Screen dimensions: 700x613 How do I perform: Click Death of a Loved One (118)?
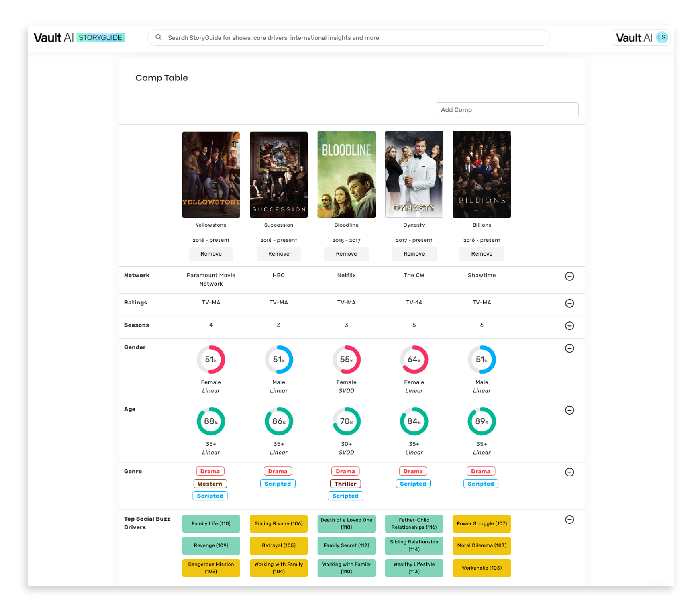pyautogui.click(x=346, y=524)
